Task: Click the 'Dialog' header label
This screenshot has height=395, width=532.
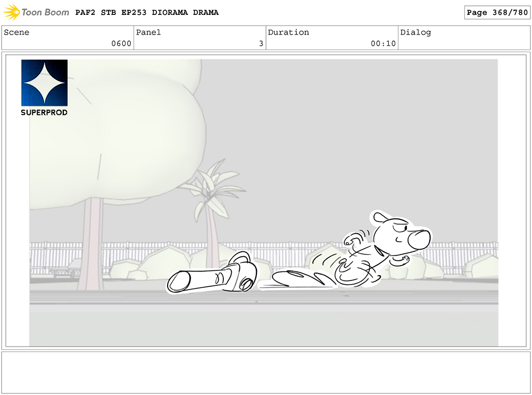Action: tap(415, 32)
